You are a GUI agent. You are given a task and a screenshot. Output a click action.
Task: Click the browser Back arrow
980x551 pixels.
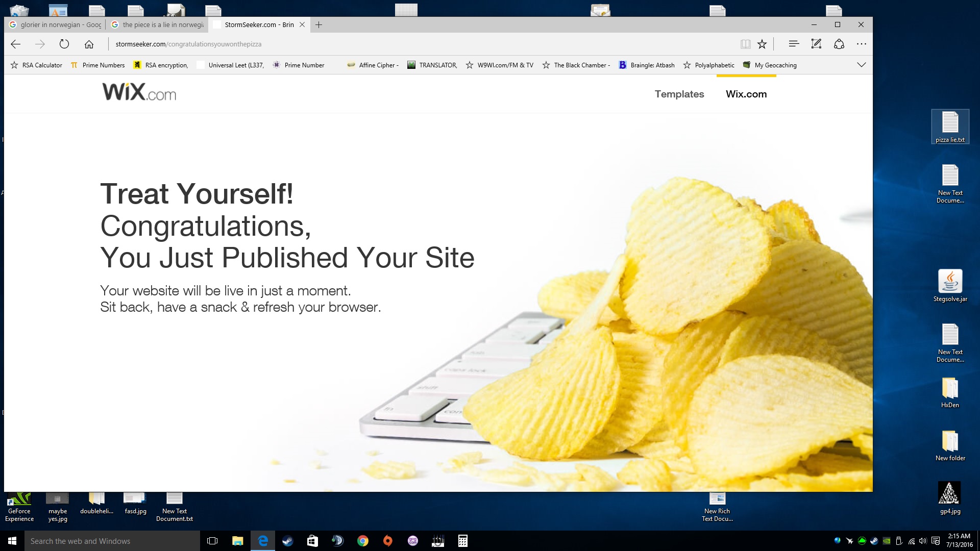[x=16, y=44]
